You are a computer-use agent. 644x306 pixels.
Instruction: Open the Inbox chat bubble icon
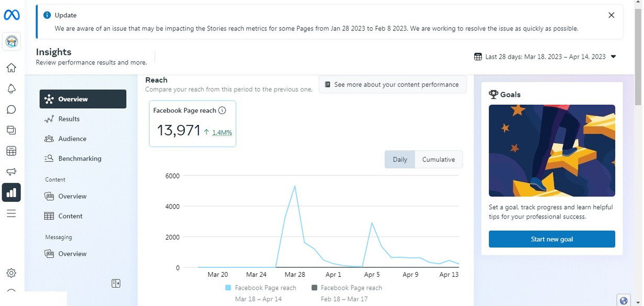pyautogui.click(x=11, y=110)
